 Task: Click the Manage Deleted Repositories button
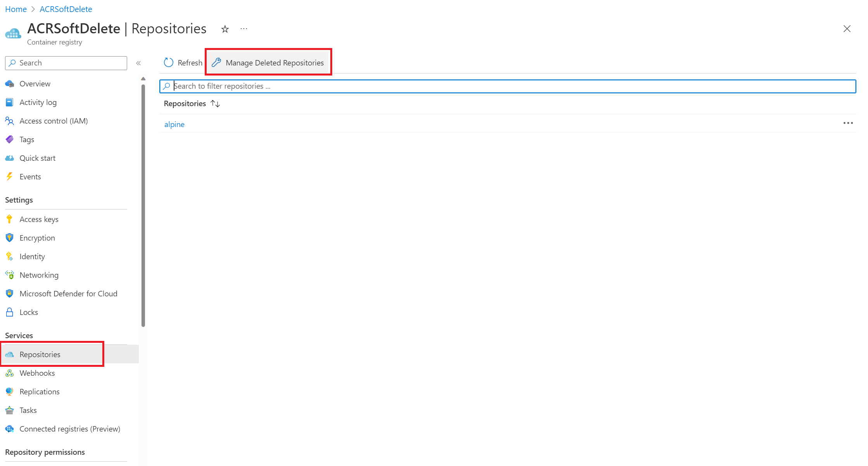point(269,62)
